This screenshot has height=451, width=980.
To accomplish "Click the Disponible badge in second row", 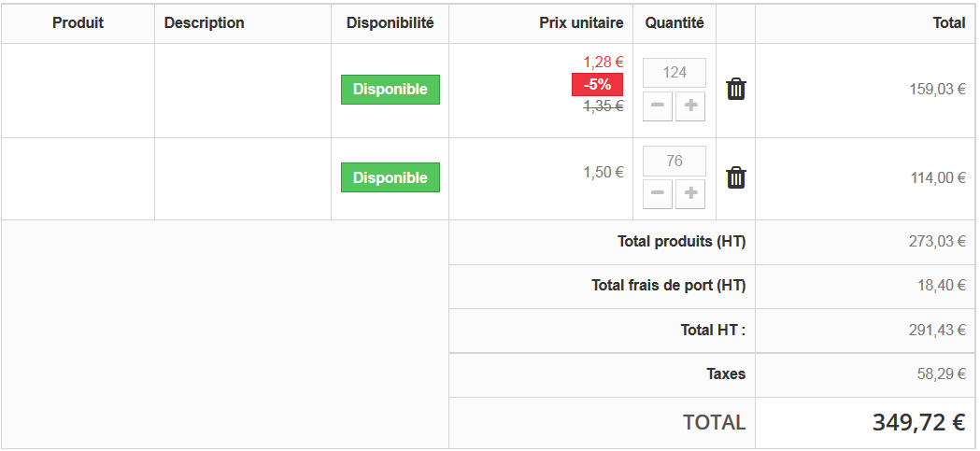I will [x=390, y=177].
